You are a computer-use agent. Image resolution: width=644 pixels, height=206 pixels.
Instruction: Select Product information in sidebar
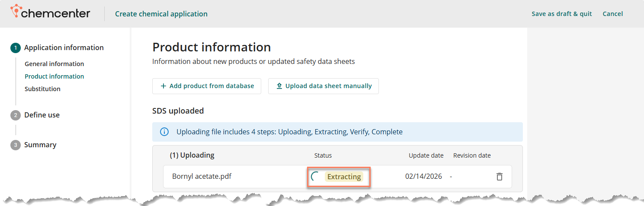pyautogui.click(x=54, y=76)
